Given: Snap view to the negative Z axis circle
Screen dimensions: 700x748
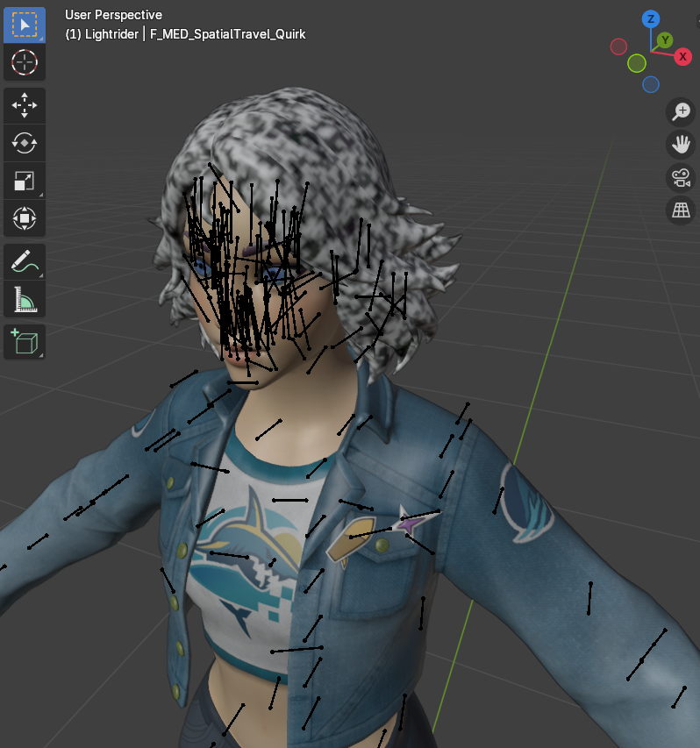Looking at the screenshot, I should 650,84.
